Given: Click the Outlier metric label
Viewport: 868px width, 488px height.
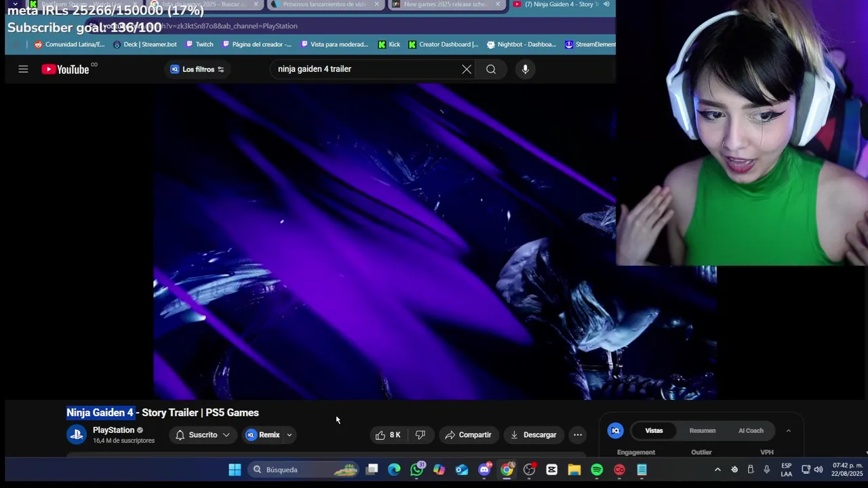Looking at the screenshot, I should (x=701, y=452).
